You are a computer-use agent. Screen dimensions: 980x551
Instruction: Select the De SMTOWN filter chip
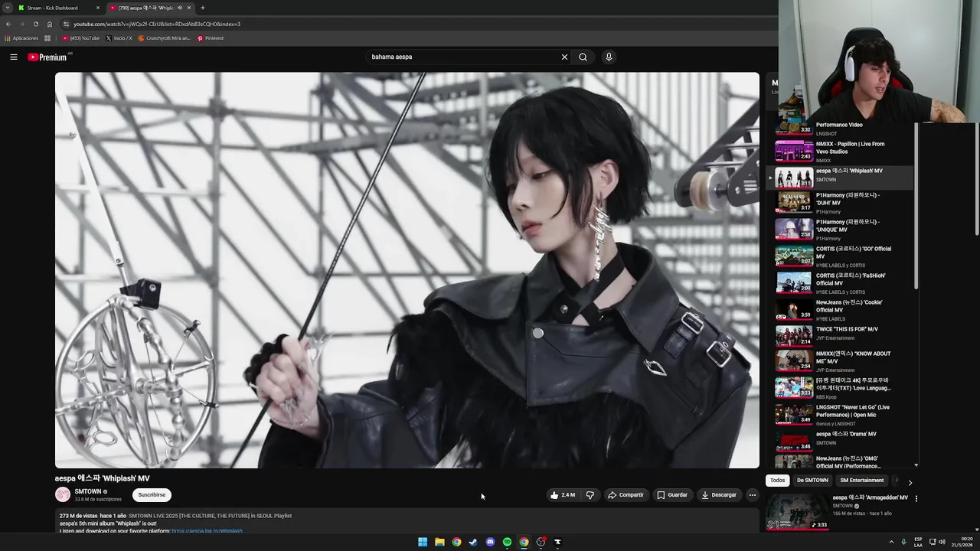(812, 481)
